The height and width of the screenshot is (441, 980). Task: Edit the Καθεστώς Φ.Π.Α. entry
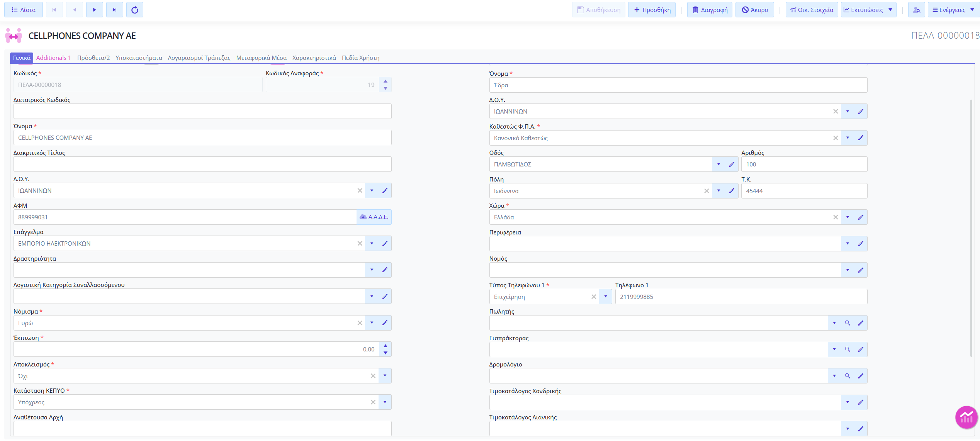click(x=861, y=138)
